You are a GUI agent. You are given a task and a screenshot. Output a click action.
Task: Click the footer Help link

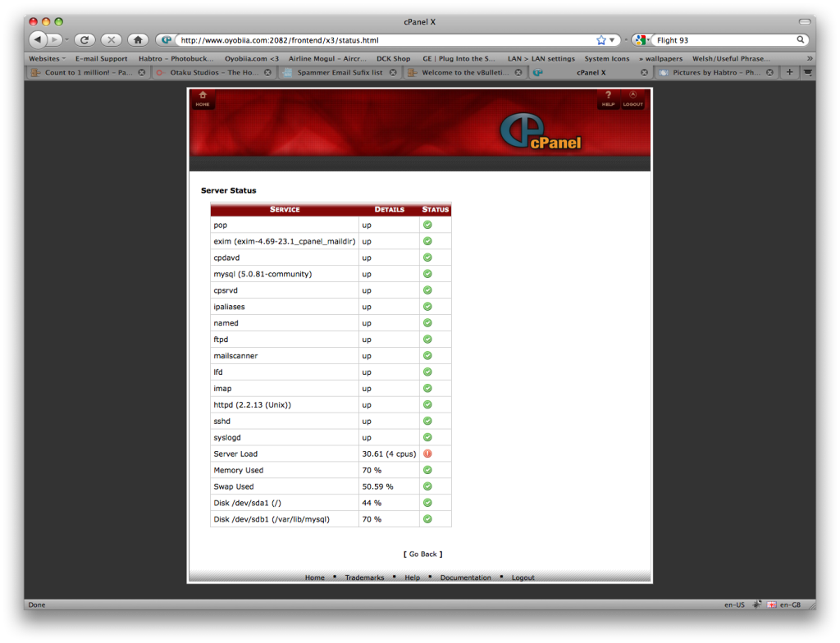tap(412, 577)
